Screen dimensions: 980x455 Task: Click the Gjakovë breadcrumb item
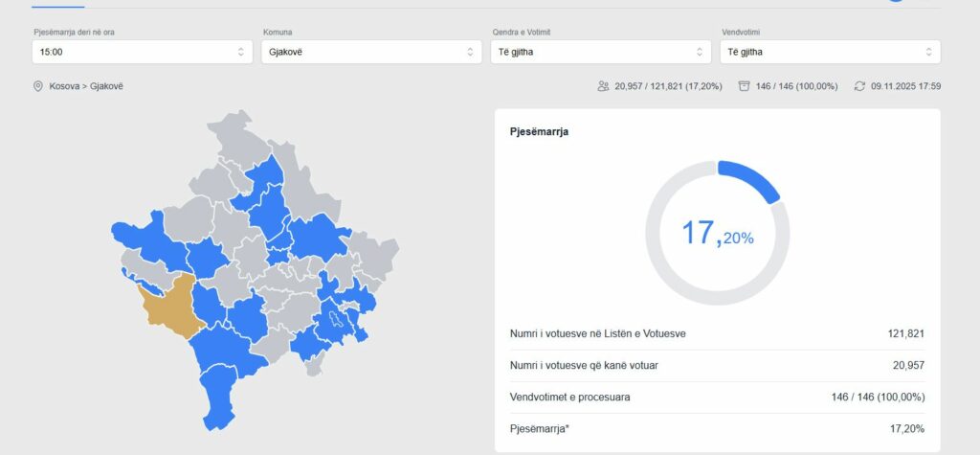click(x=107, y=86)
